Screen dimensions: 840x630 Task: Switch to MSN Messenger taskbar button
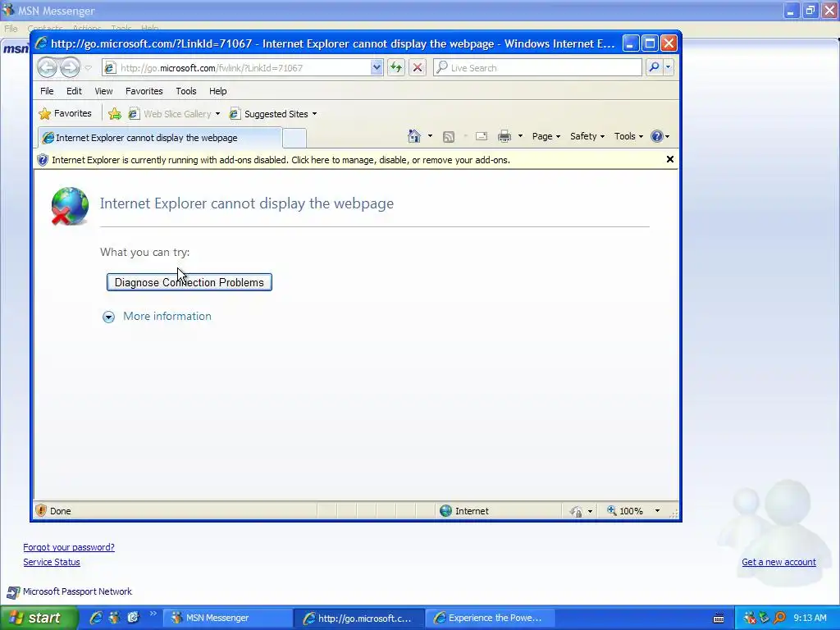click(227, 618)
